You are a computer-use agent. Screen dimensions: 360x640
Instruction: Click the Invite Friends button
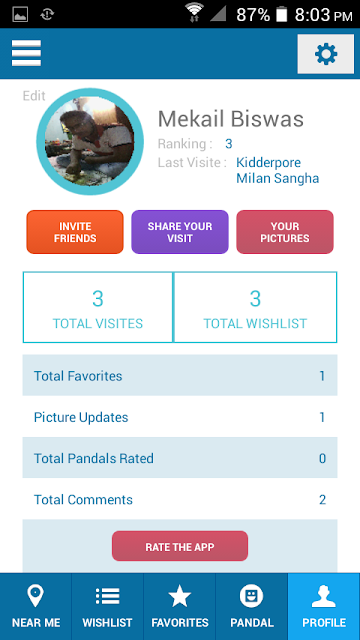click(x=75, y=232)
